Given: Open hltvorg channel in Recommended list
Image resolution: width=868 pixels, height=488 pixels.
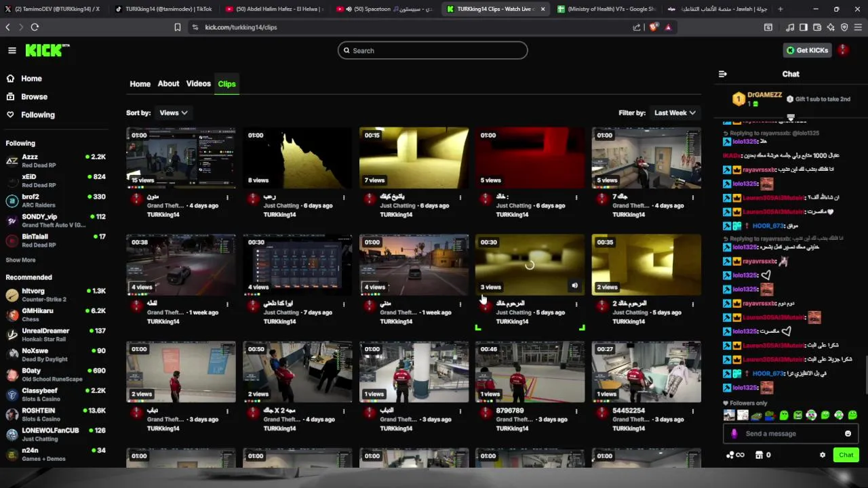Looking at the screenshot, I should (56, 295).
